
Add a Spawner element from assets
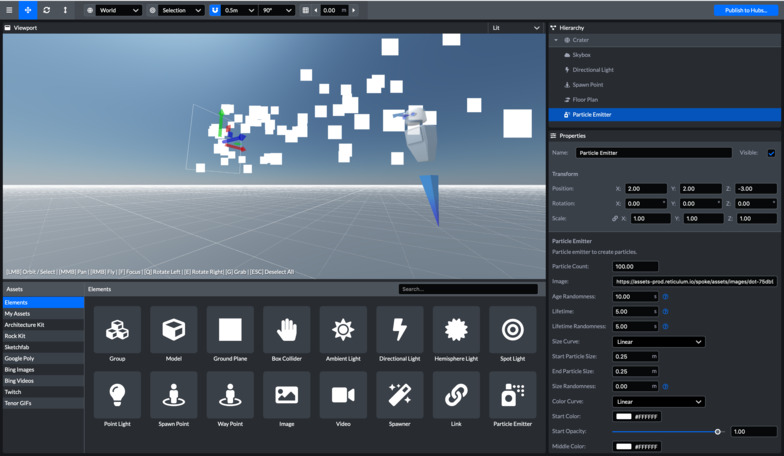(x=399, y=397)
